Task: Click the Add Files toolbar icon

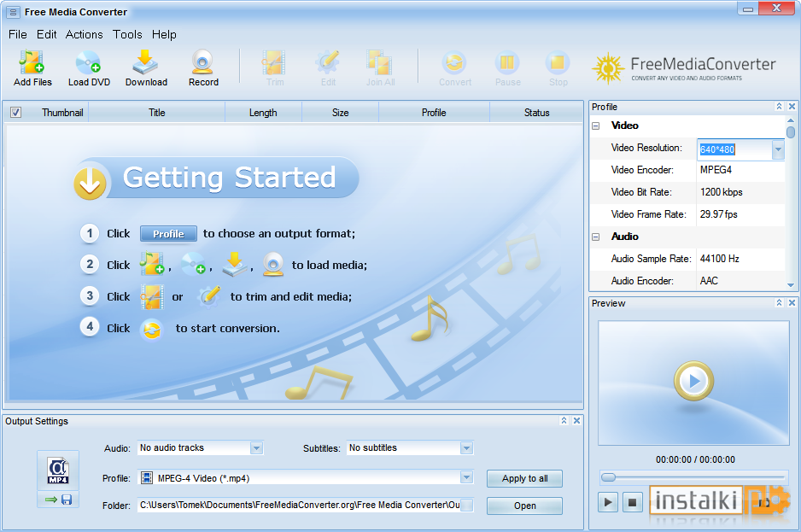Action: coord(32,62)
